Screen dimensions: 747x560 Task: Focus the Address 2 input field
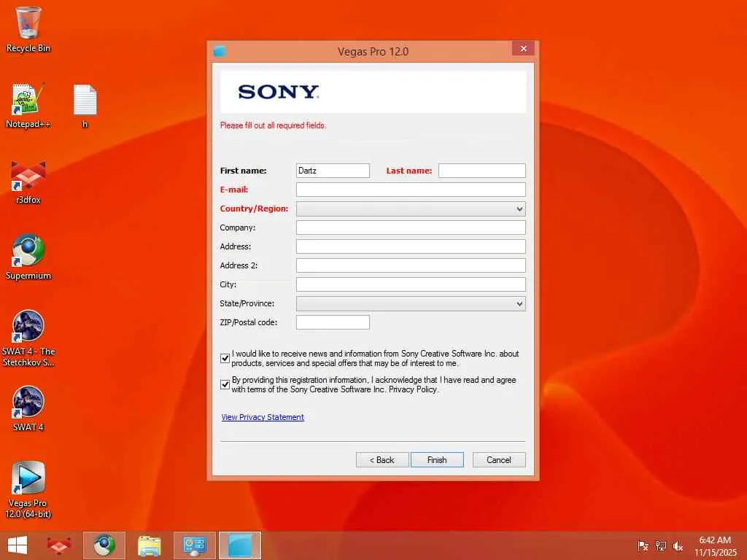tap(411, 265)
